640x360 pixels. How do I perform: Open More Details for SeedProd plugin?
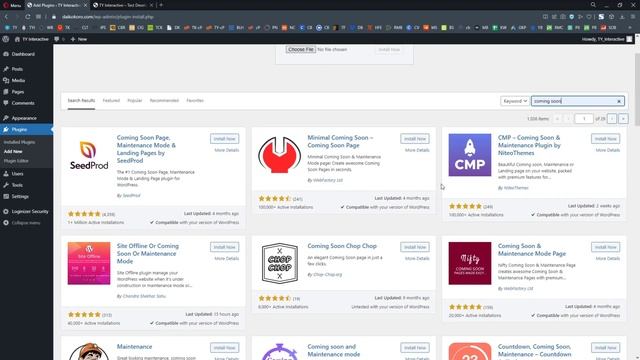pyautogui.click(x=227, y=150)
